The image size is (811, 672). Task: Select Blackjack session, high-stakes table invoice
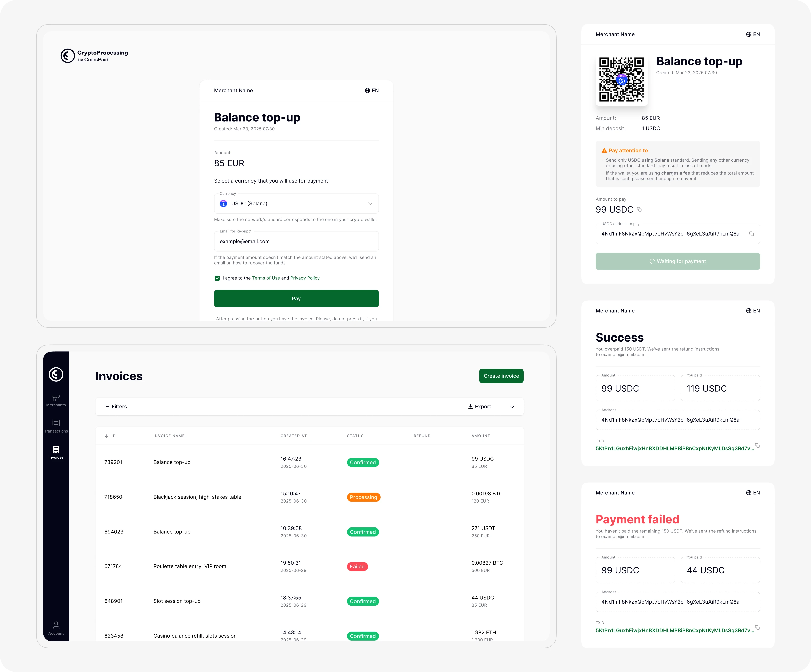(x=197, y=497)
